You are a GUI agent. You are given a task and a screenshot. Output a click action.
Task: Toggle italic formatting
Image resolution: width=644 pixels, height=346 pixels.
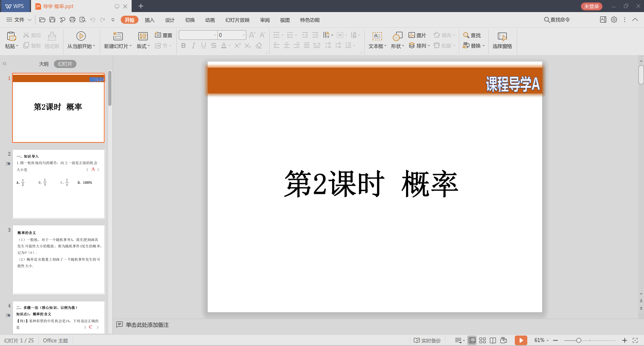tap(194, 45)
